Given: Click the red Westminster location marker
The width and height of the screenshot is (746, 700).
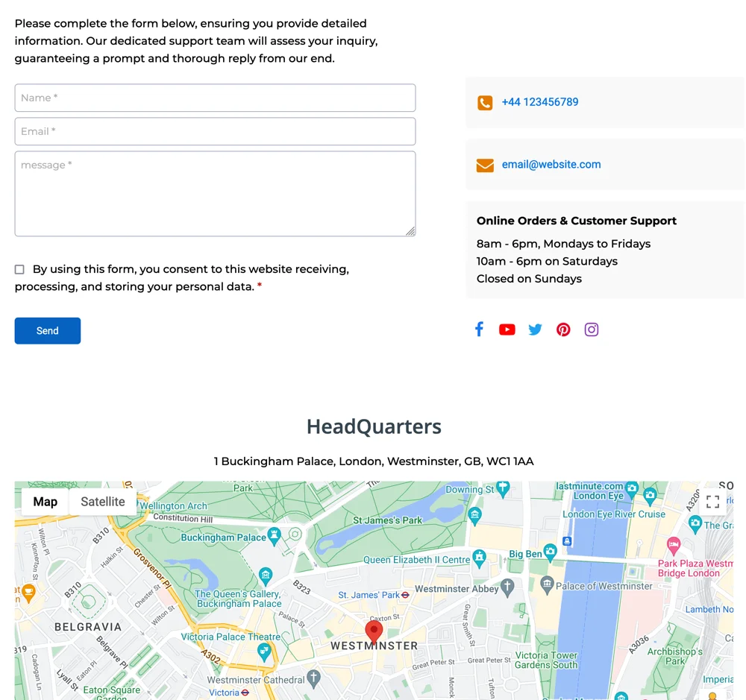Looking at the screenshot, I should point(373,630).
